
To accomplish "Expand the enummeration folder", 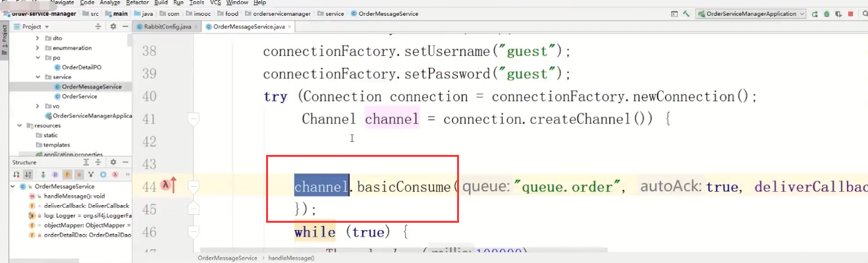I will pyautogui.click(x=38, y=48).
